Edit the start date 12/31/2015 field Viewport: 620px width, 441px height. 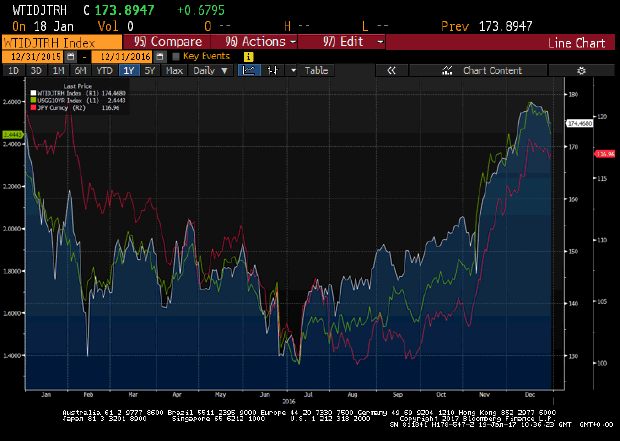[33, 56]
